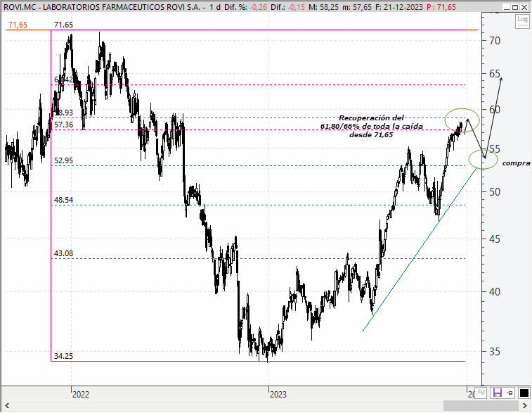Click the black 71.65 top level label
Screen dimensions: 532x413
coord(63,25)
